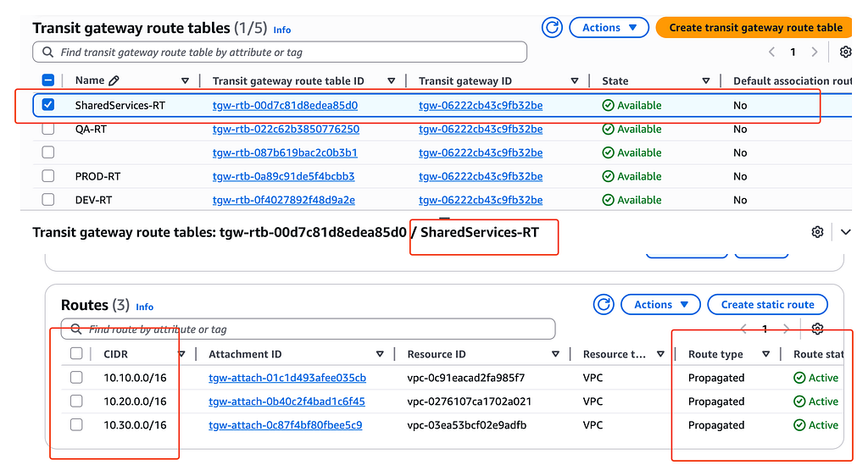868x476 pixels.
Task: Check the 10.20.0.0/16 route checkbox
Action: click(76, 401)
